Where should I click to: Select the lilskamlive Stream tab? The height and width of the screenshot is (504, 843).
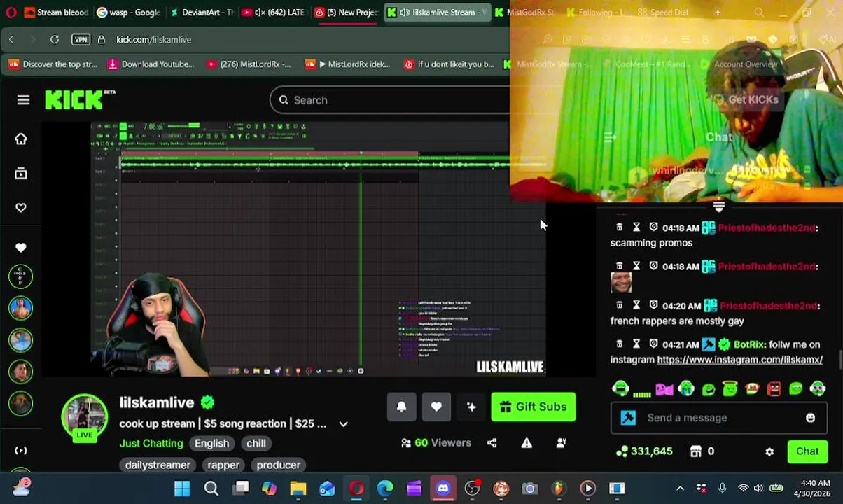pos(437,13)
